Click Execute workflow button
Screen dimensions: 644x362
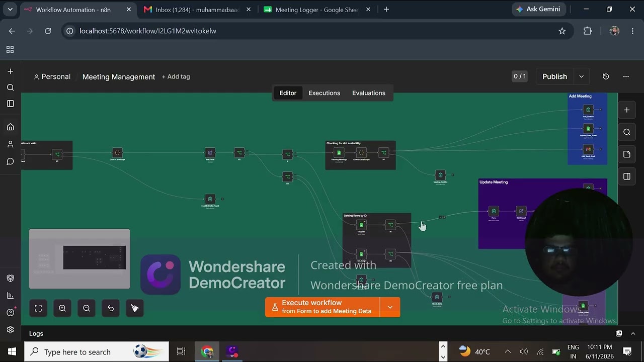[x=323, y=307]
